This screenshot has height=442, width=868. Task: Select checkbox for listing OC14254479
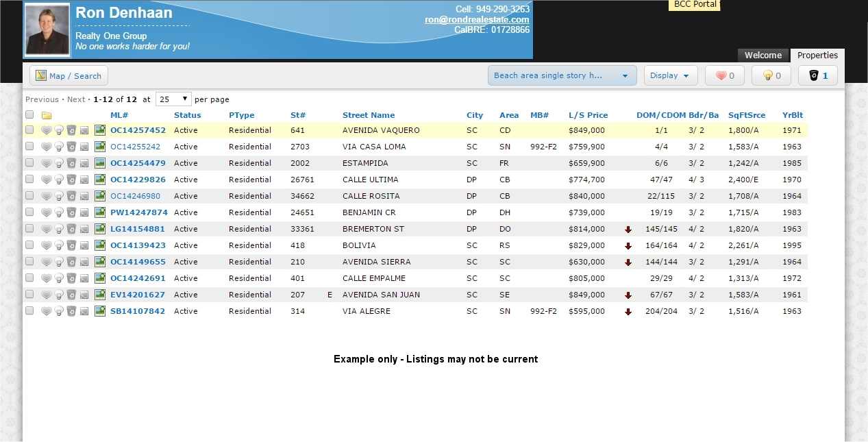(29, 162)
